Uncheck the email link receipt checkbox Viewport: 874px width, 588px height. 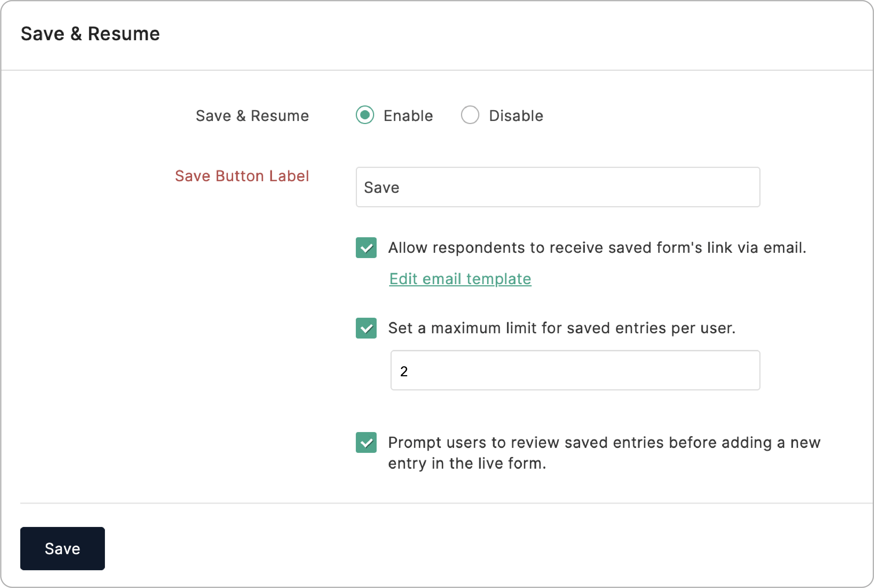[x=366, y=248]
